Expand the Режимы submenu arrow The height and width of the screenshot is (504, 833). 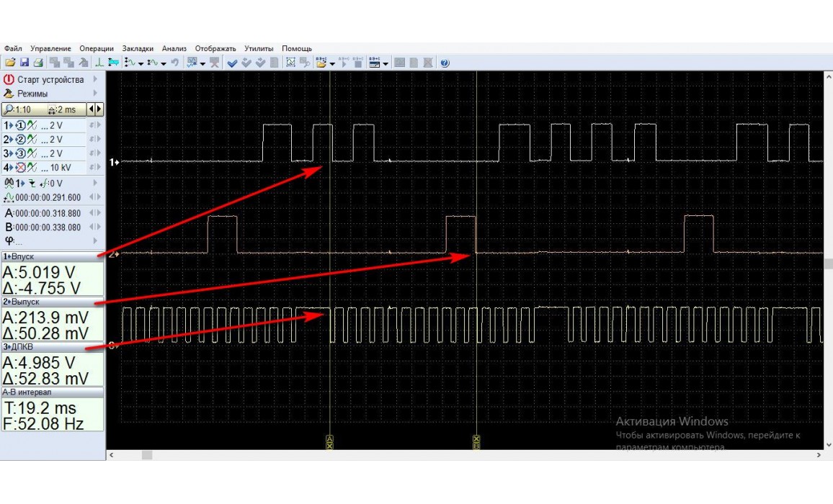[95, 94]
